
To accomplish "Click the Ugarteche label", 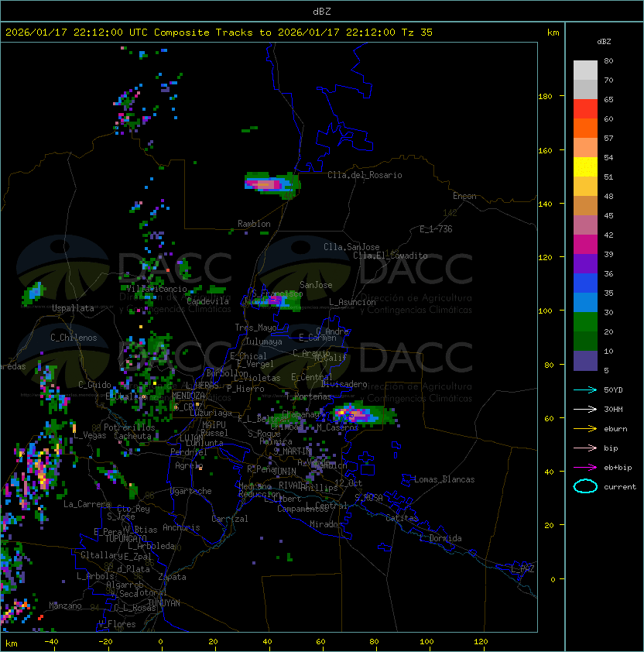I will coord(191,491).
